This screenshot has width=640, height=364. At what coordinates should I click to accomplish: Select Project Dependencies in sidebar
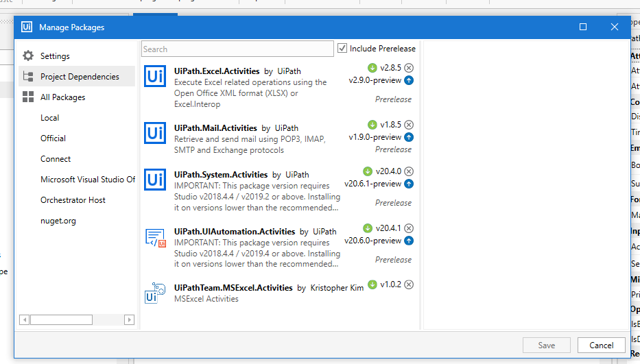click(x=77, y=76)
